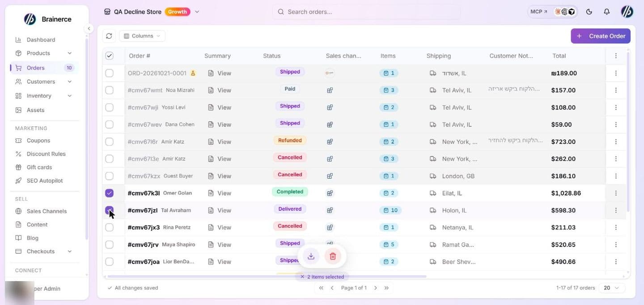The width and height of the screenshot is (644, 305).
Task: Go to last page of orders
Action: pos(386,288)
